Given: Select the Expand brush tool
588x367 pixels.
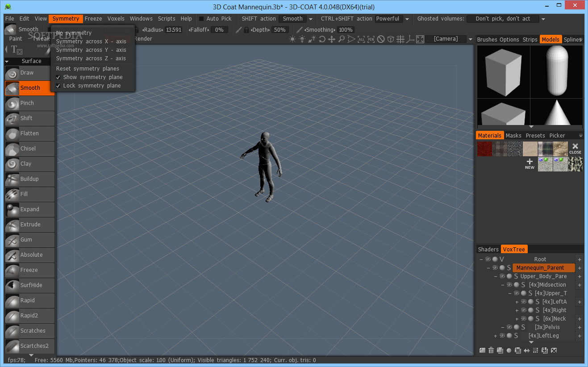Looking at the screenshot, I should (29, 209).
